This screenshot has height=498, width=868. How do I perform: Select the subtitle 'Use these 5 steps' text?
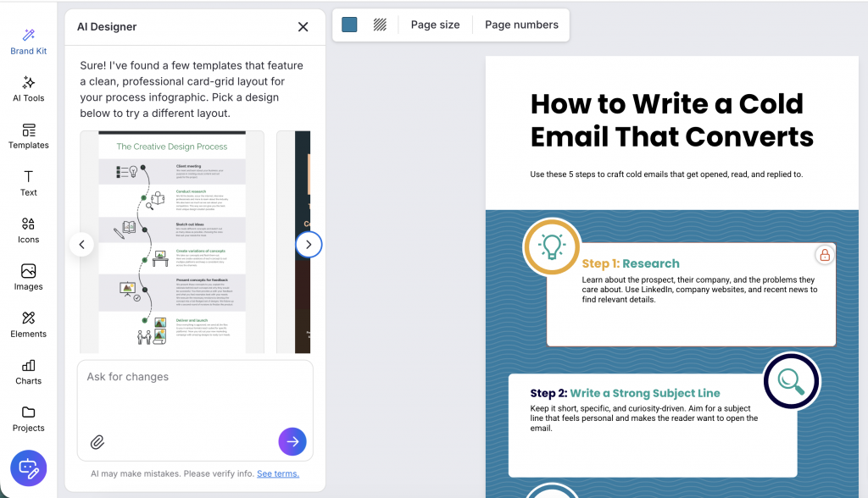(x=666, y=174)
